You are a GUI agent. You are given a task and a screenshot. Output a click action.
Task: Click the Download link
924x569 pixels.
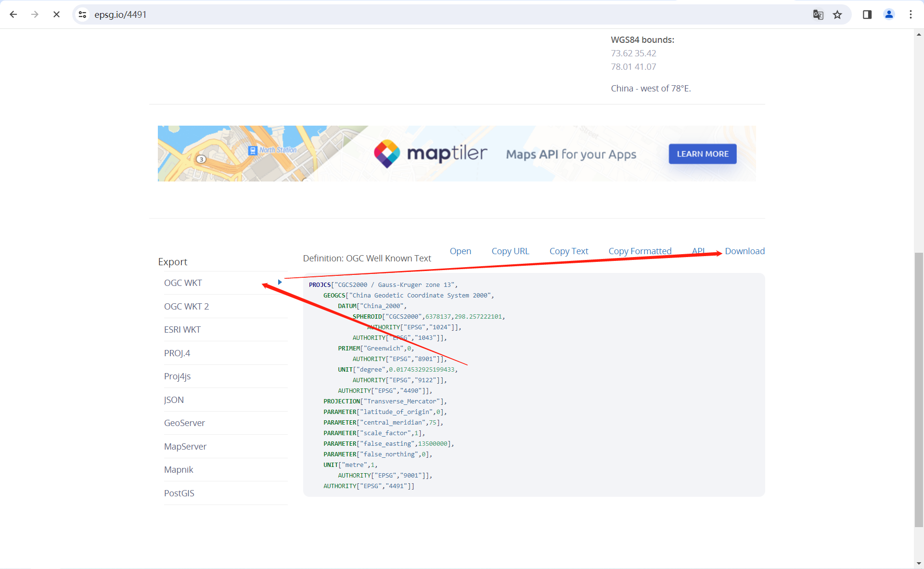(x=744, y=251)
